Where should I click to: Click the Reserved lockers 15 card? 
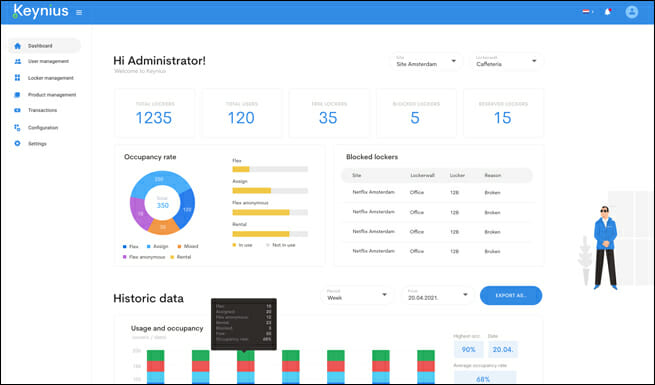[503, 113]
